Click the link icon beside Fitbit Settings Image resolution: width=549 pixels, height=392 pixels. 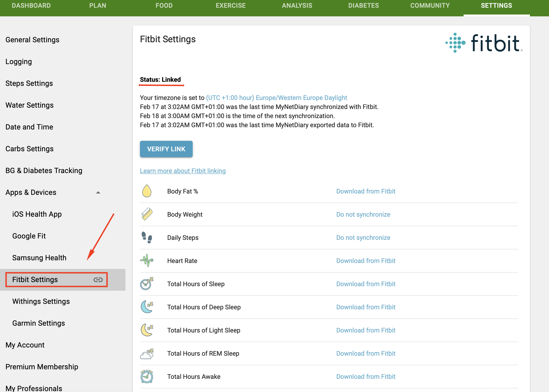point(98,280)
